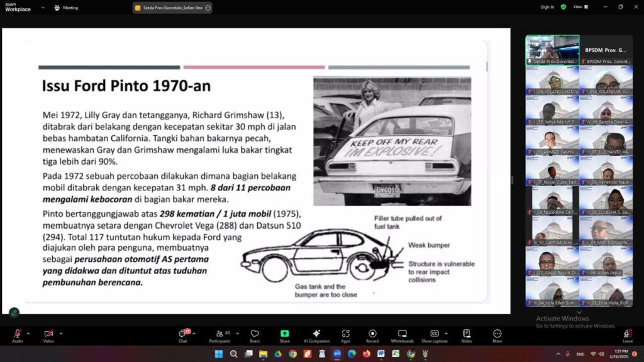Toggle the camera with the Video button
The height and width of the screenshot is (362, 644).
click(x=48, y=334)
